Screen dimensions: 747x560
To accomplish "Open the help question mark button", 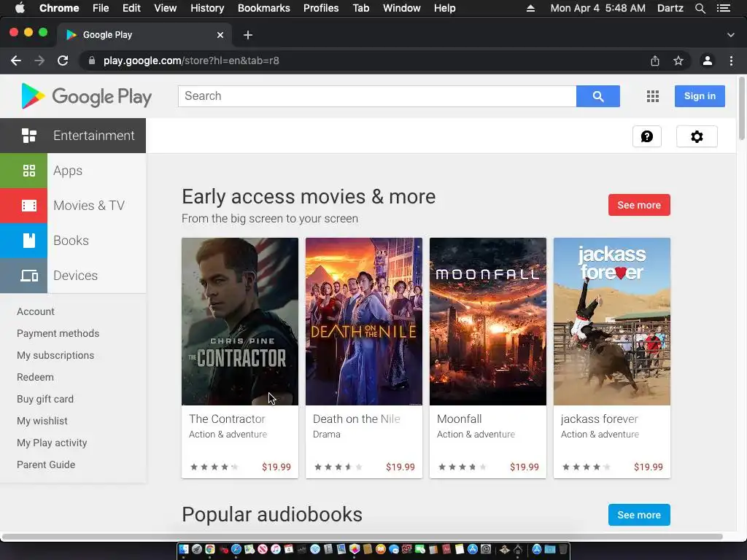I will coord(647,136).
